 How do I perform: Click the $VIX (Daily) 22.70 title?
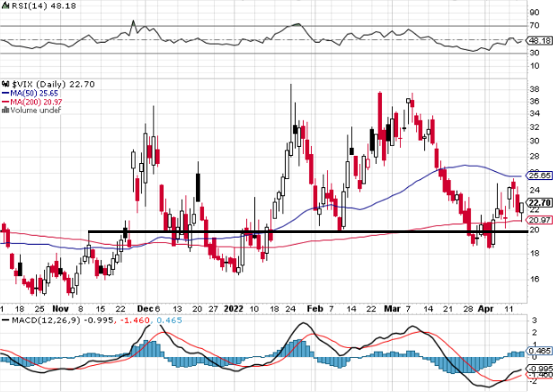[52, 84]
